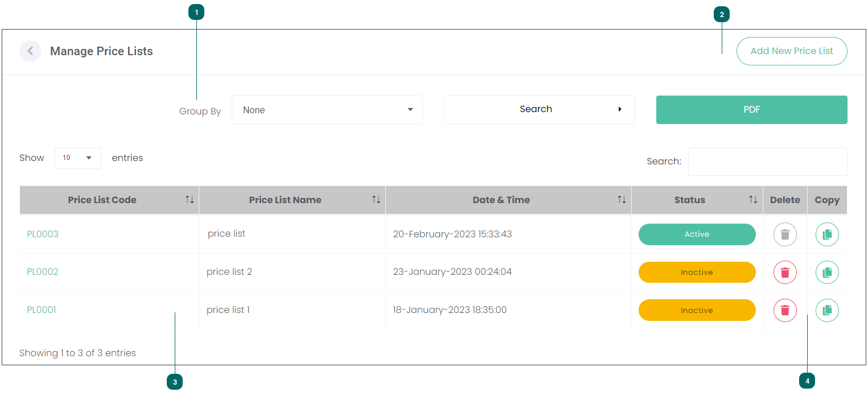
Task: Click the Price List Name column header
Action: pos(293,200)
